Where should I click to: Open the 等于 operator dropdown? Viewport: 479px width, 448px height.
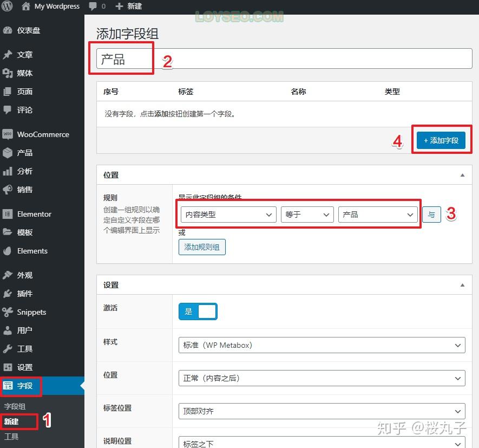click(307, 215)
